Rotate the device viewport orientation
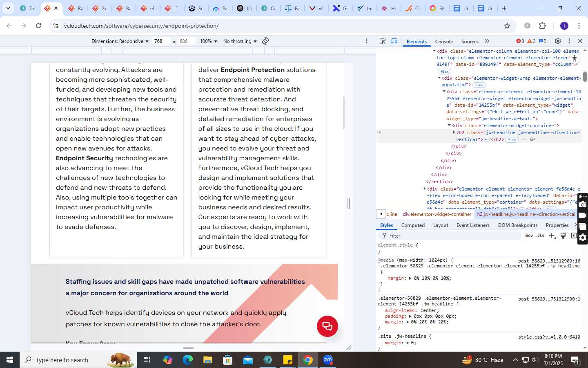Image resolution: width=588 pixels, height=368 pixels. click(x=265, y=41)
